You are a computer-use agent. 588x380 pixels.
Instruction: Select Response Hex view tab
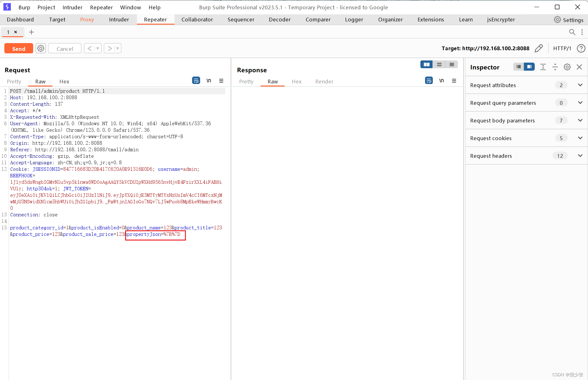click(x=296, y=81)
